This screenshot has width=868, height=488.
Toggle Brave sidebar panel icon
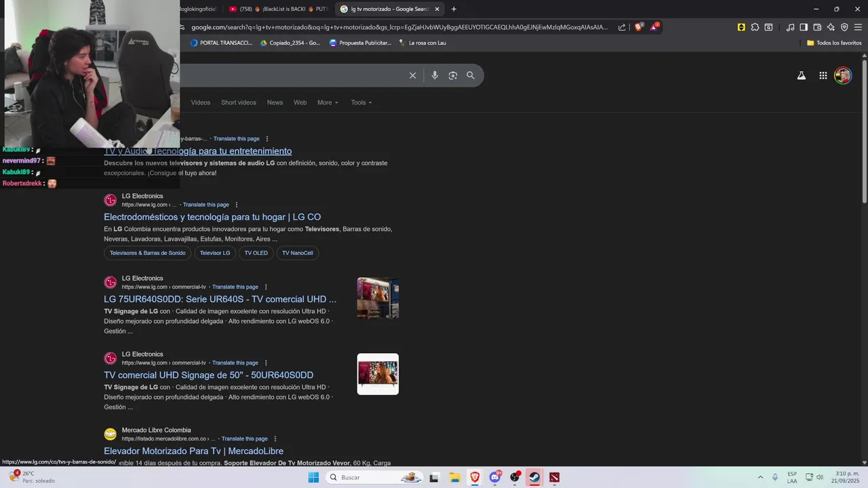point(804,27)
